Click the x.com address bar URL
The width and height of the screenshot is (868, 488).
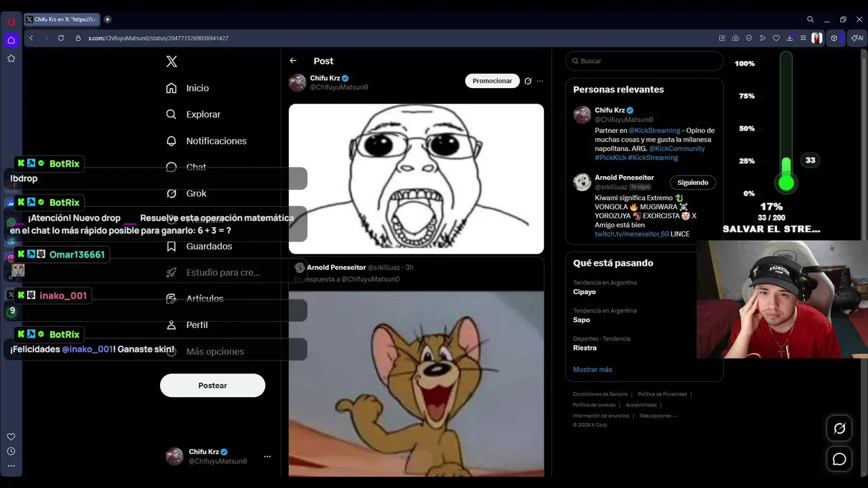point(158,38)
